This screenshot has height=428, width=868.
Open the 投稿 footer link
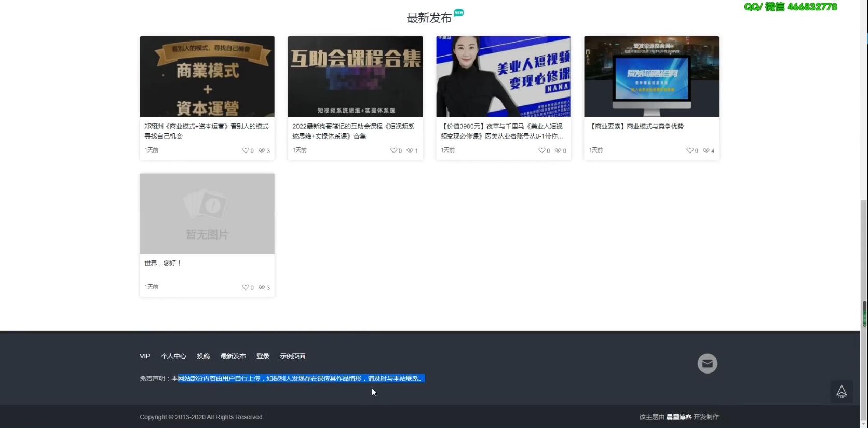coord(203,356)
